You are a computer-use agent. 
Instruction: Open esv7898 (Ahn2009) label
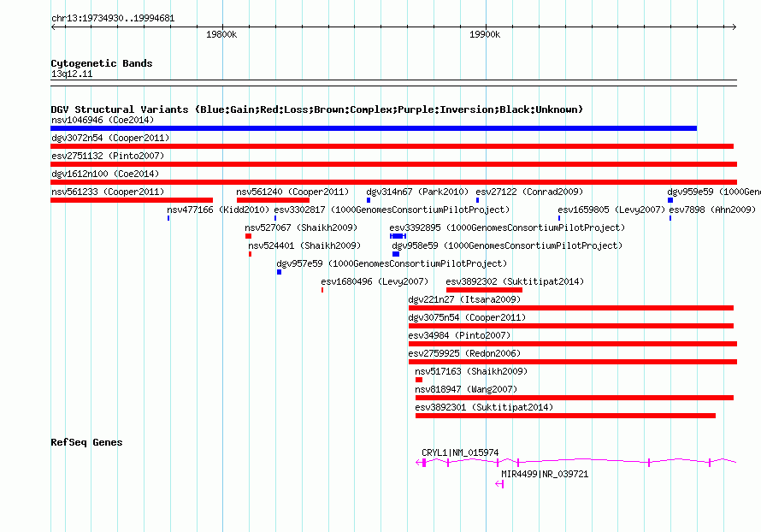[x=712, y=210]
